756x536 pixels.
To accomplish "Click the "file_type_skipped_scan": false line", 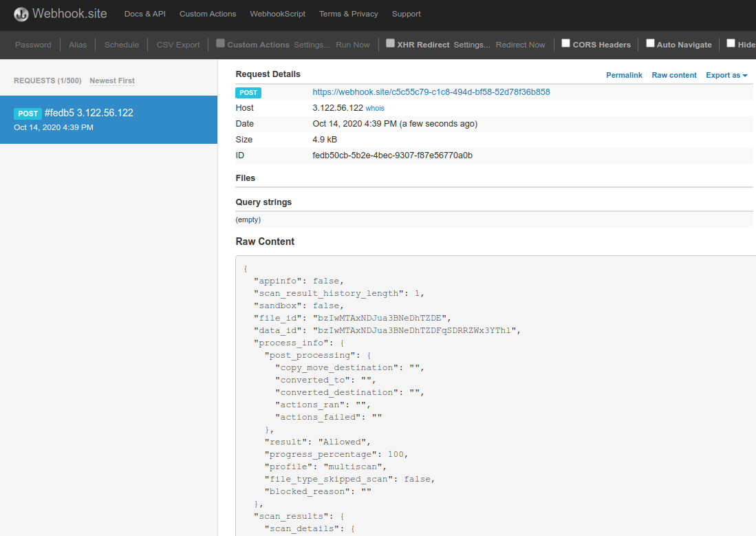I will tap(349, 479).
